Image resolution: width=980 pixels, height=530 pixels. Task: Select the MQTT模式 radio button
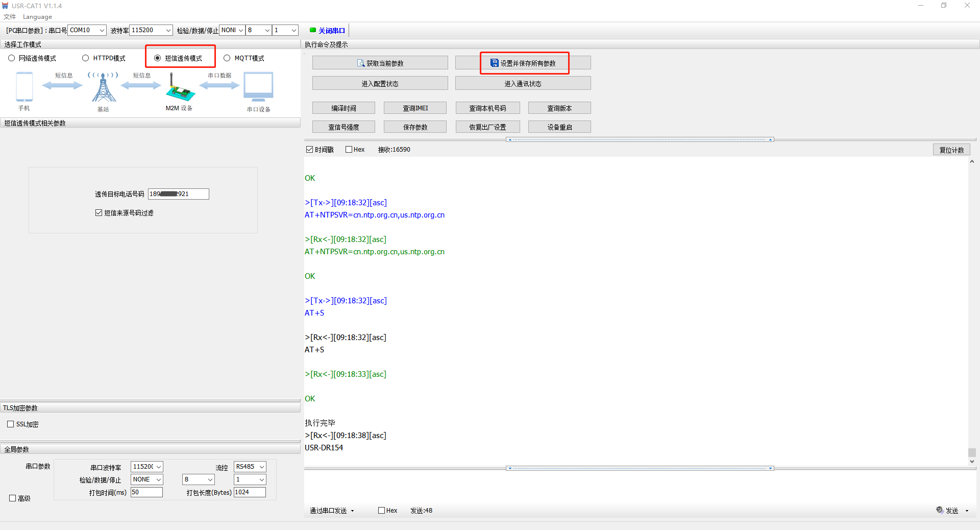point(227,58)
